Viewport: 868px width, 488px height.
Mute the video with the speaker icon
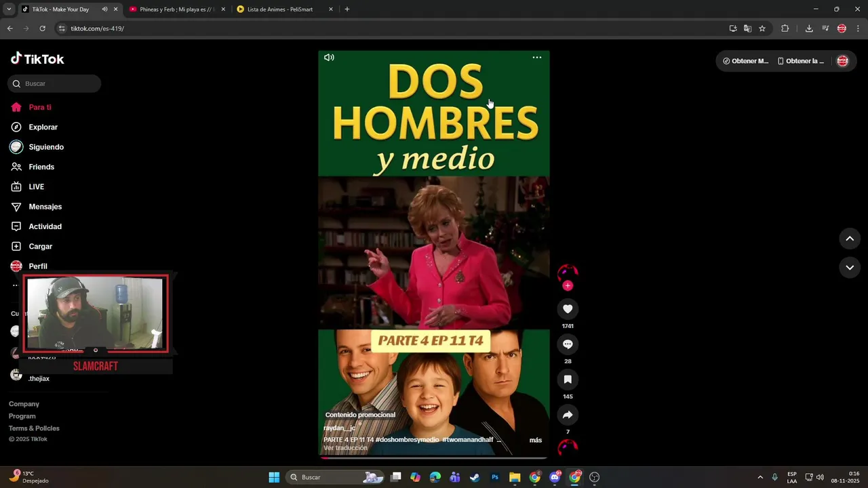pyautogui.click(x=329, y=58)
